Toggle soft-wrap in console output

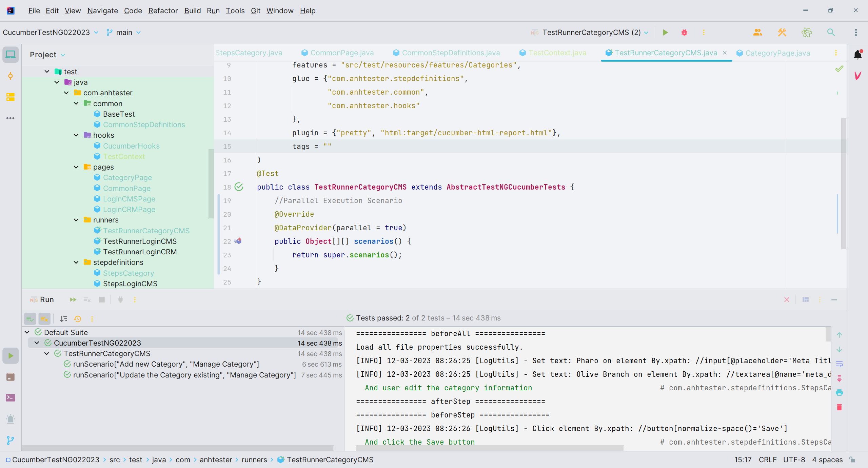(x=839, y=364)
